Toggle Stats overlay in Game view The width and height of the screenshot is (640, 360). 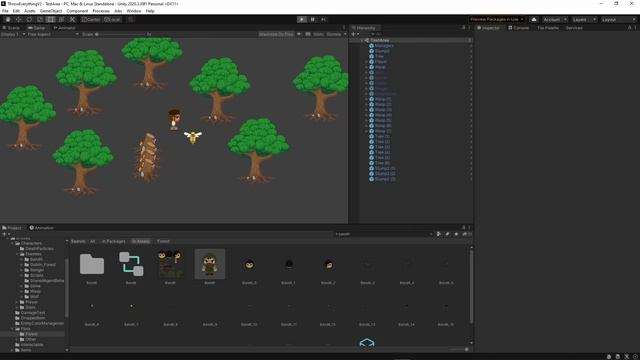pyautogui.click(x=318, y=34)
